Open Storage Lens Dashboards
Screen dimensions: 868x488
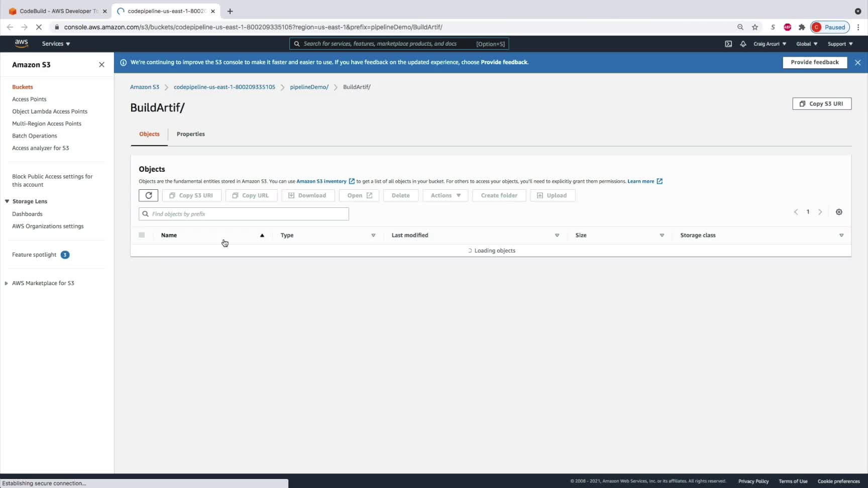pos(27,214)
